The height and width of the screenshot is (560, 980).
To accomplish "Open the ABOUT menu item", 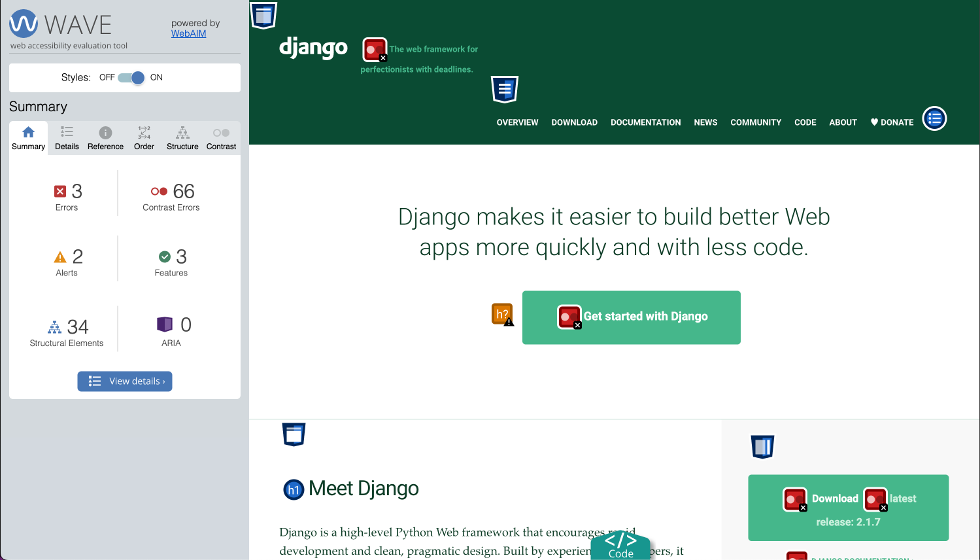I will 843,122.
